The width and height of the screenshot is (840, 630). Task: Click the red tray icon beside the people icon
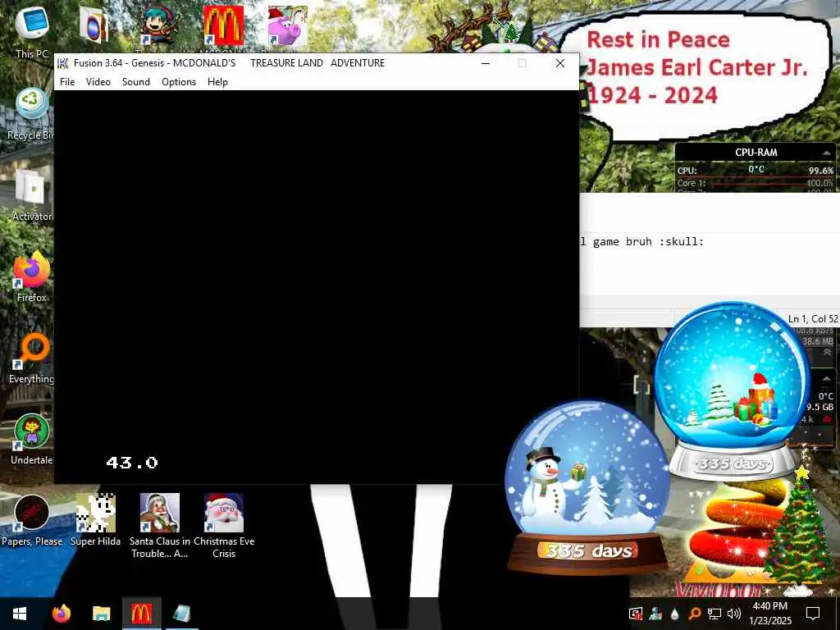[x=636, y=614]
